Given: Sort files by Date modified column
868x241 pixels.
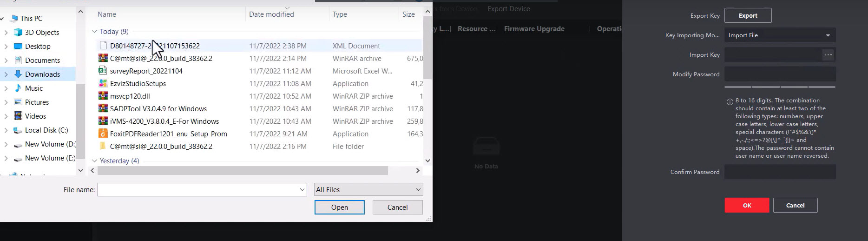Looking at the screenshot, I should tap(271, 14).
